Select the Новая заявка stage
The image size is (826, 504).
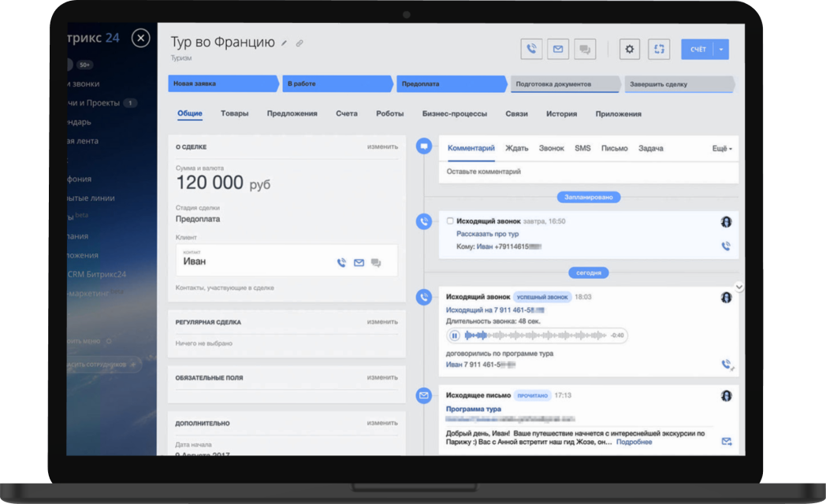pyautogui.click(x=223, y=83)
